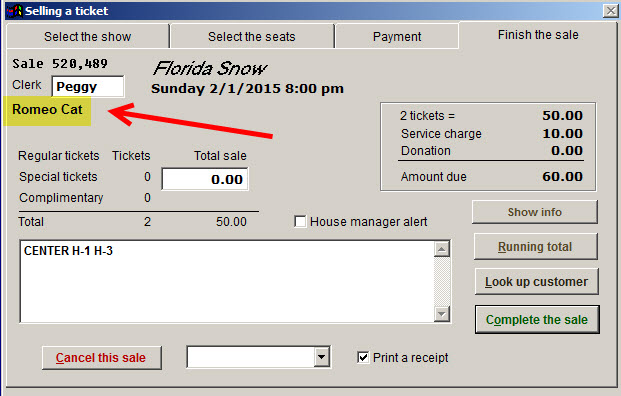The image size is (621, 396).
Task: Click the Sale 520,489 number text
Action: [x=60, y=63]
